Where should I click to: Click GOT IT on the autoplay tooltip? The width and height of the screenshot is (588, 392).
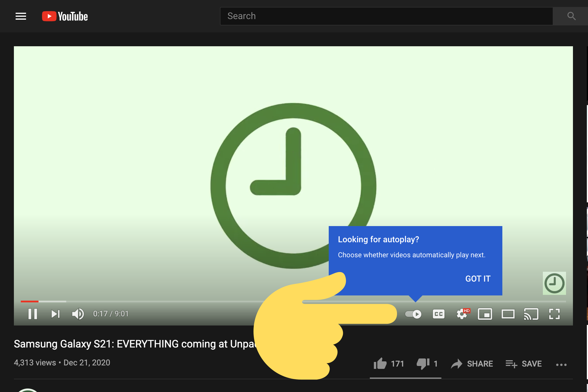[477, 279]
